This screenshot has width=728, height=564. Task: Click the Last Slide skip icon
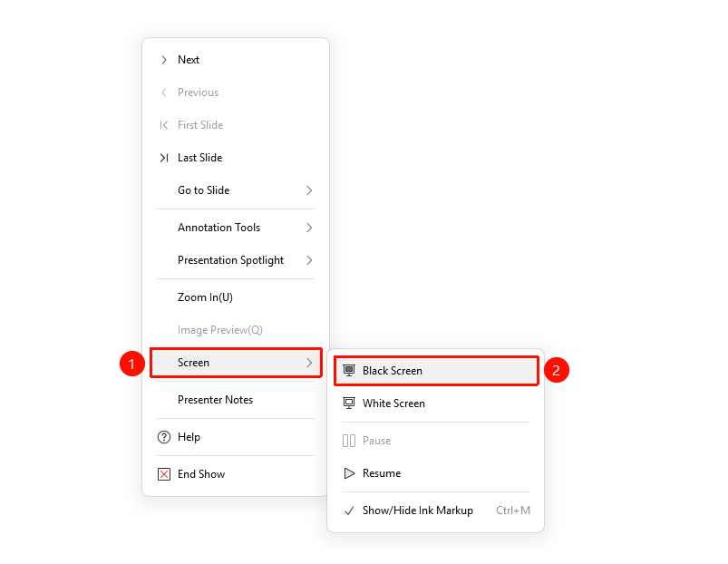tap(164, 158)
